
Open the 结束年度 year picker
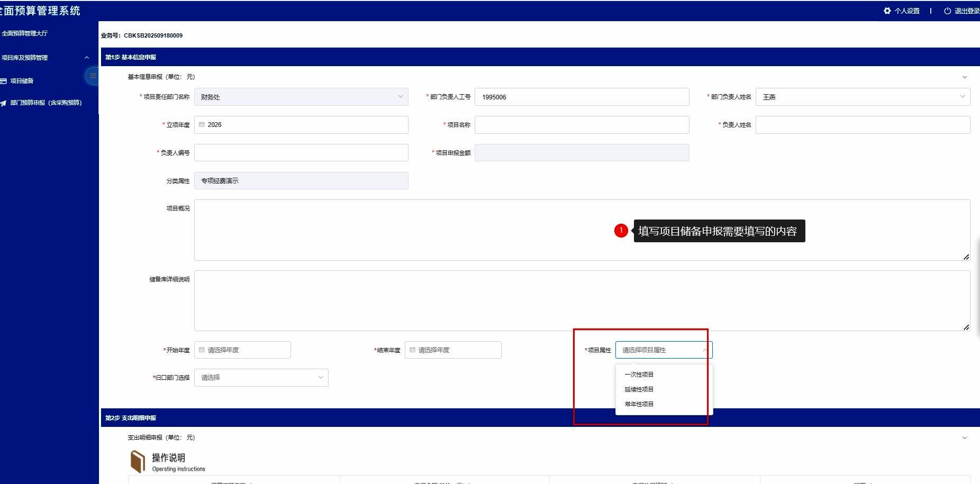453,350
